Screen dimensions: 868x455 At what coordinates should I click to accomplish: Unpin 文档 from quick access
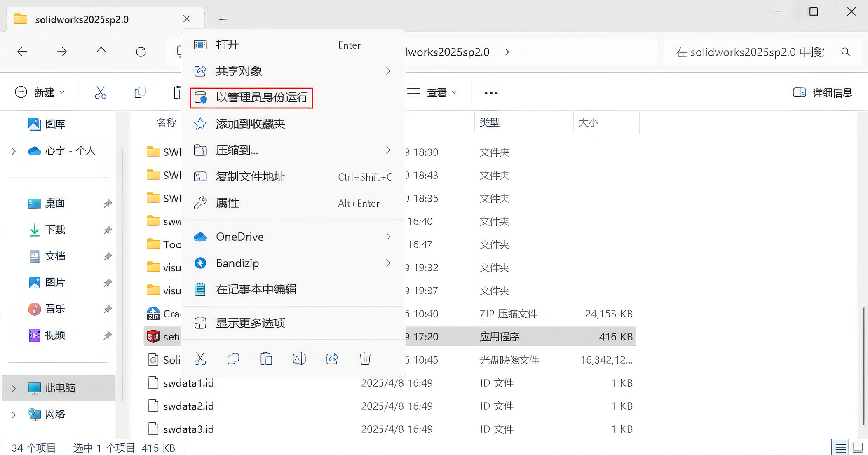(108, 256)
